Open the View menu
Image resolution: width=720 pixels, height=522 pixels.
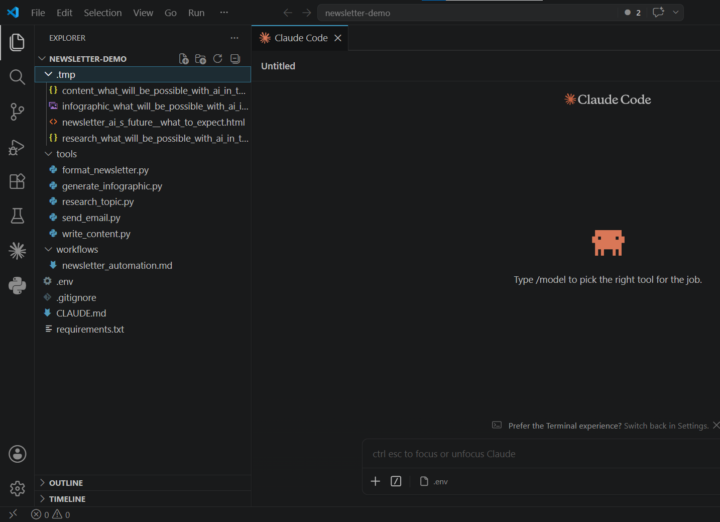click(x=143, y=13)
